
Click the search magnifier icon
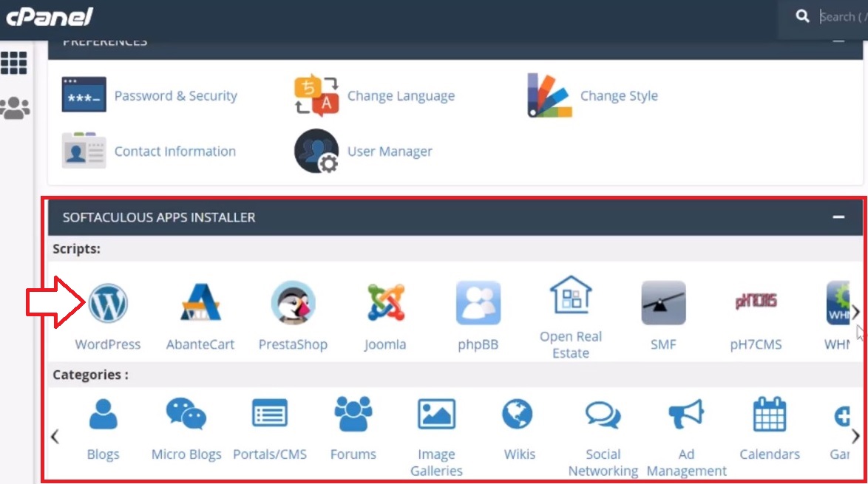click(803, 16)
